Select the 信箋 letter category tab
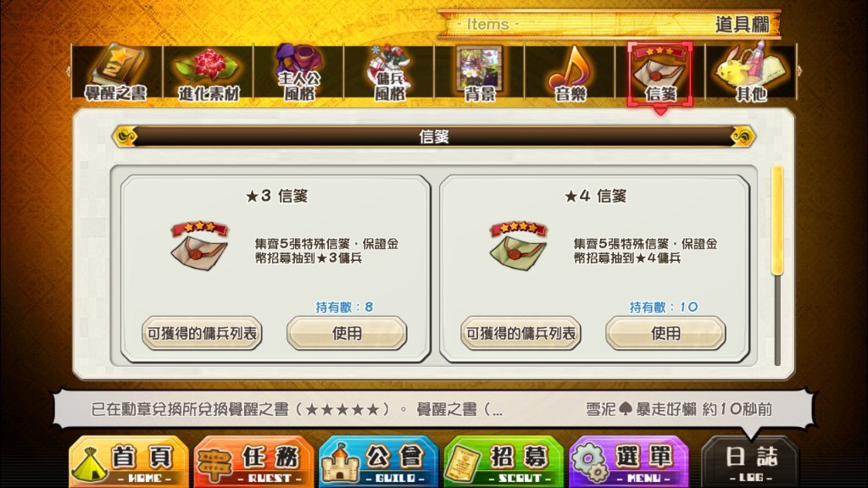The height and width of the screenshot is (488, 868). point(659,74)
